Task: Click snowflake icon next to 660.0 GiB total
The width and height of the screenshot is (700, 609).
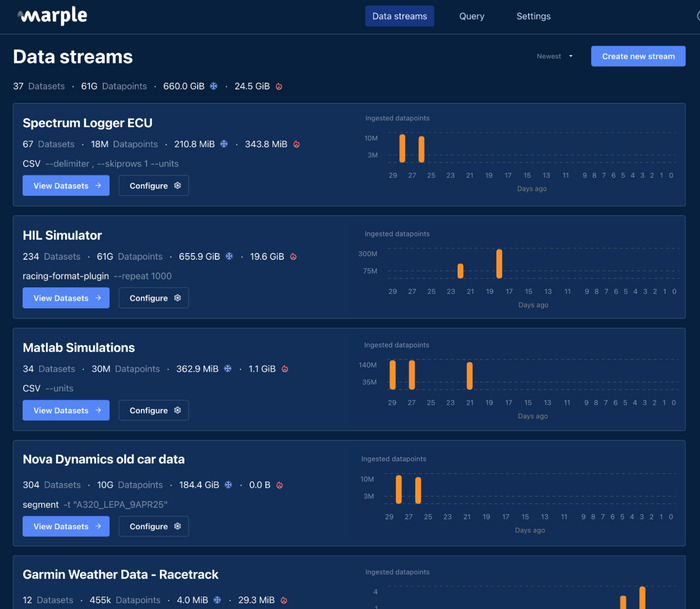Action: click(213, 86)
